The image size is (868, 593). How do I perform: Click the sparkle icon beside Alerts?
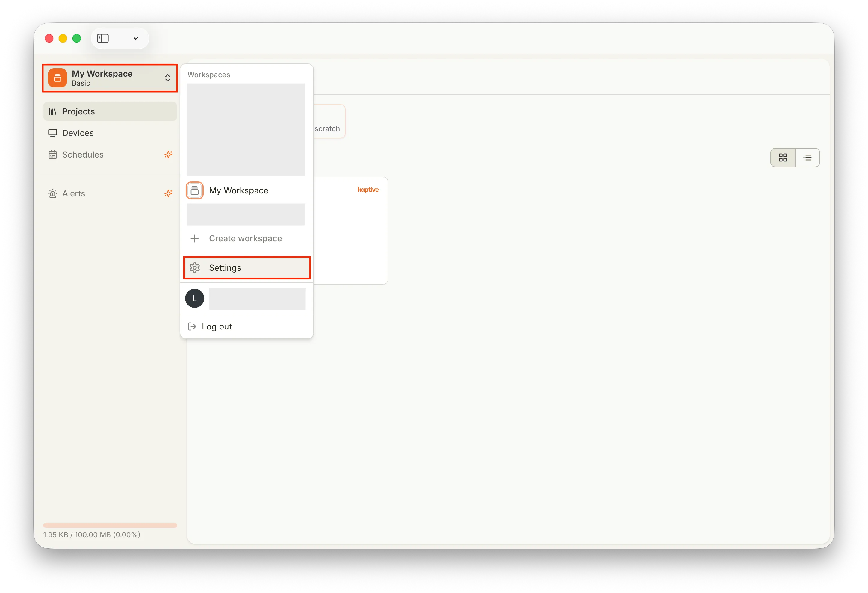(x=168, y=193)
